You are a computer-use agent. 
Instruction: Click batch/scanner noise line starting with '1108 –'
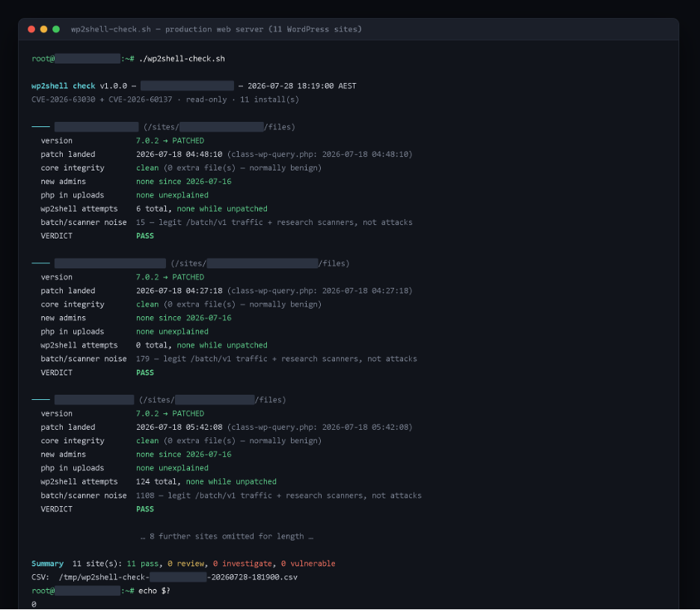click(x=278, y=496)
